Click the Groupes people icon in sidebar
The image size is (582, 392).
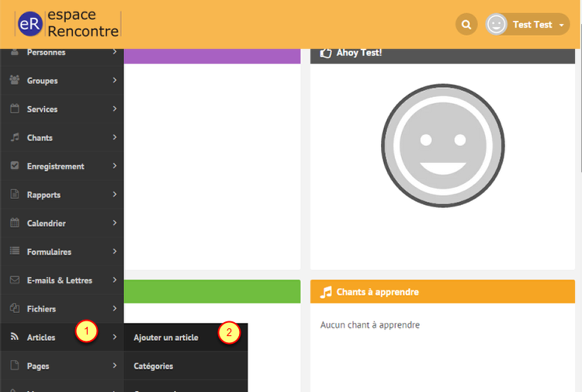14,81
